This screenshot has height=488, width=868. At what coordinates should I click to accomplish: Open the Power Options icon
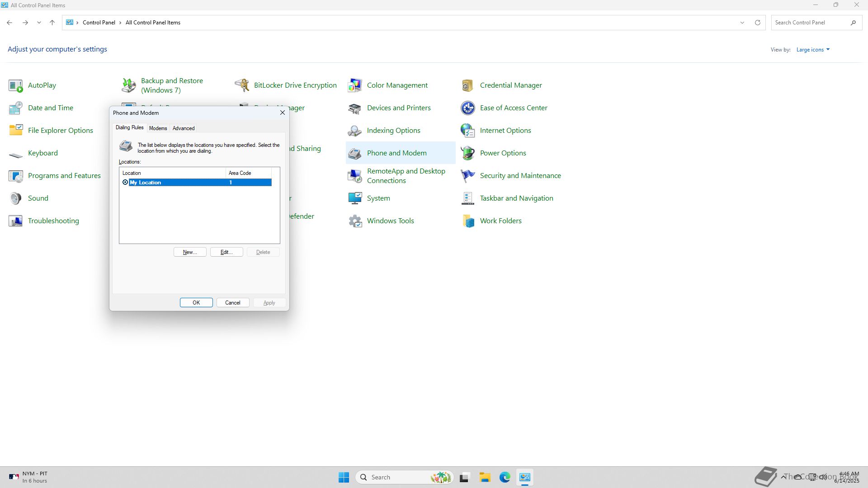(468, 153)
